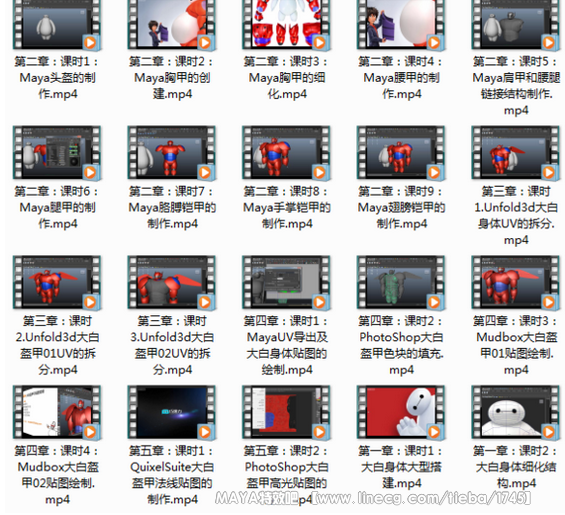Click the file name 第四章:课时1 MayaUV导出及大白身体贴图的绘制.mp4
Viewport: 565px width, 515px height.
point(286,345)
